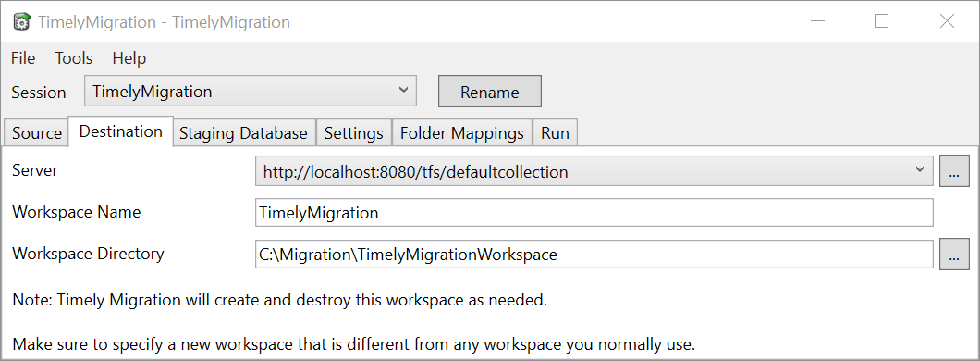The image size is (980, 361).
Task: Minimize the TimelyMigration window
Action: (817, 21)
